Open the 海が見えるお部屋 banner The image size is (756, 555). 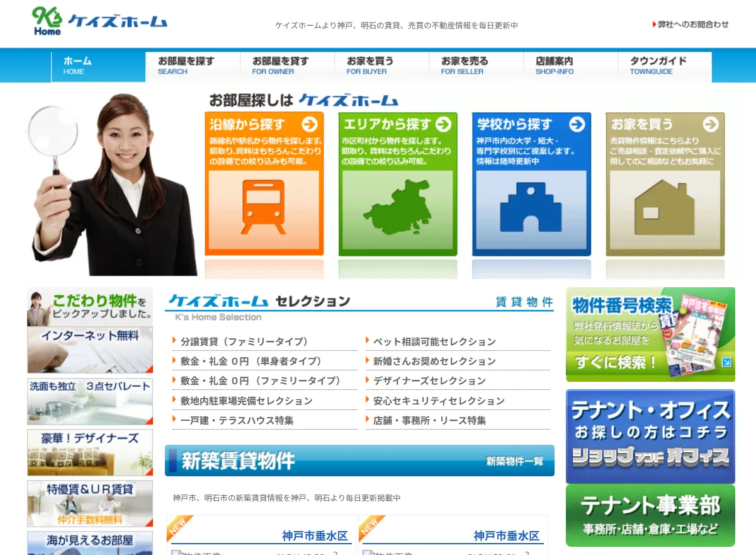90,543
